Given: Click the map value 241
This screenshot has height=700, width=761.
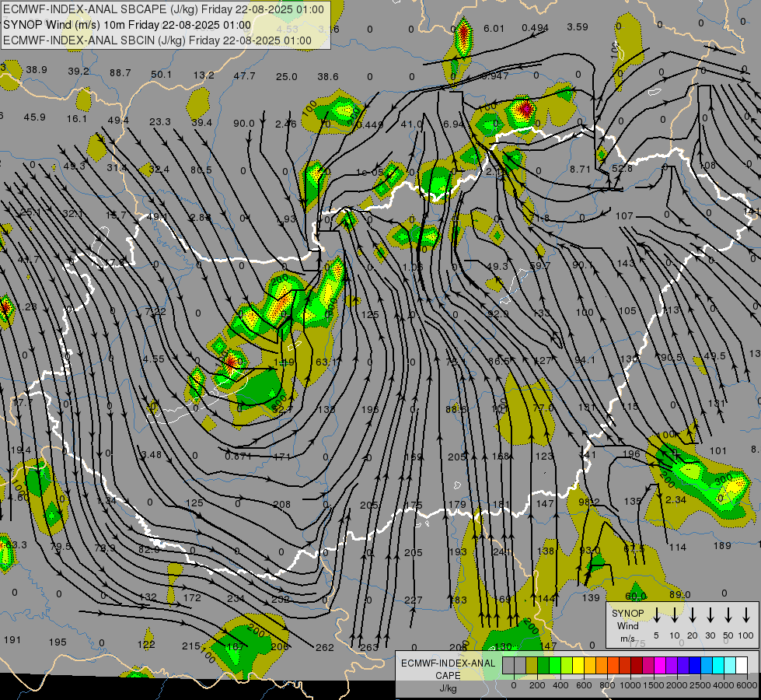Looking at the screenshot, I should click(x=502, y=552).
